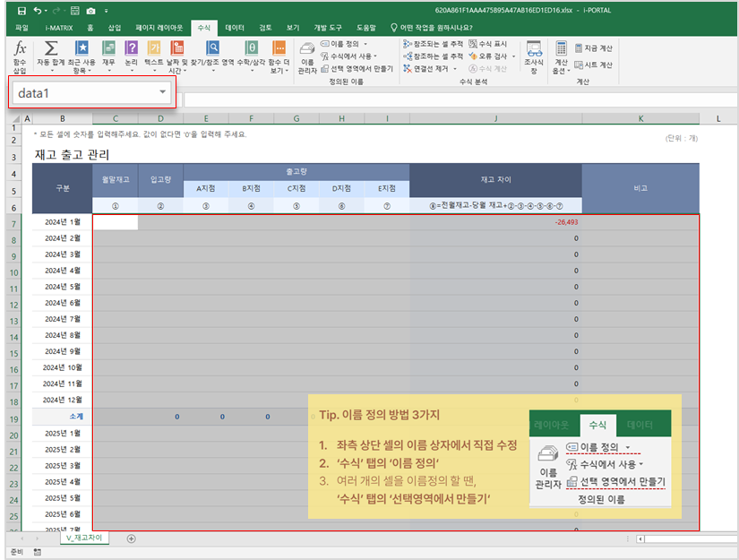Screen dimensions: 739x560
Task: Add a new sheet with the plus button
Action: [x=131, y=538]
